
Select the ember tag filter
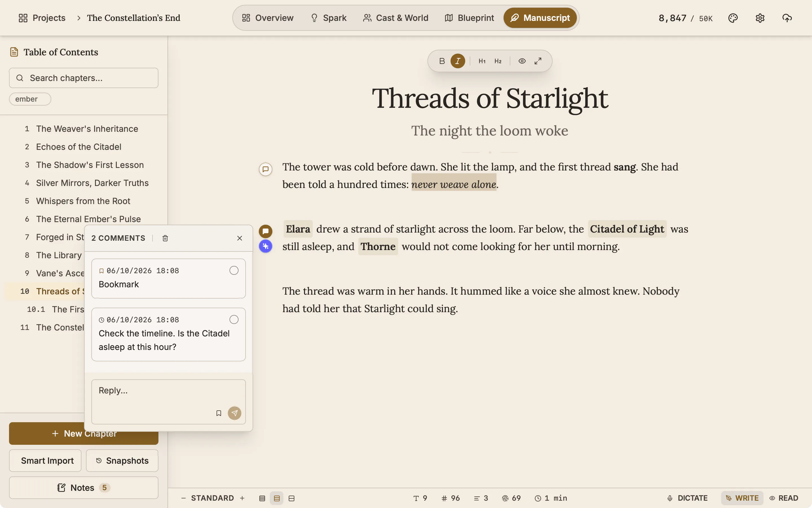30,99
